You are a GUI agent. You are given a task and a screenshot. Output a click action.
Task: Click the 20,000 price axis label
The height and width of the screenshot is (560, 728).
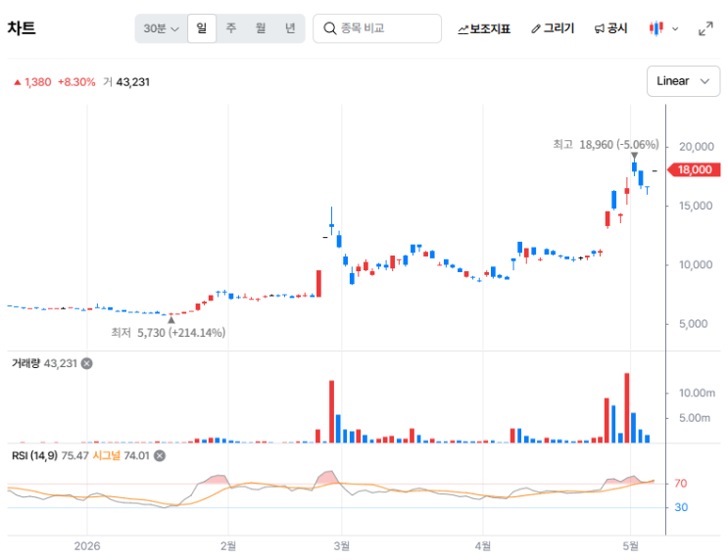[696, 147]
